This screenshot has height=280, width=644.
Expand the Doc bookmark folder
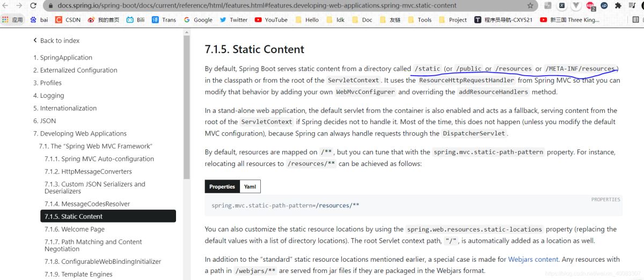pos(361,20)
